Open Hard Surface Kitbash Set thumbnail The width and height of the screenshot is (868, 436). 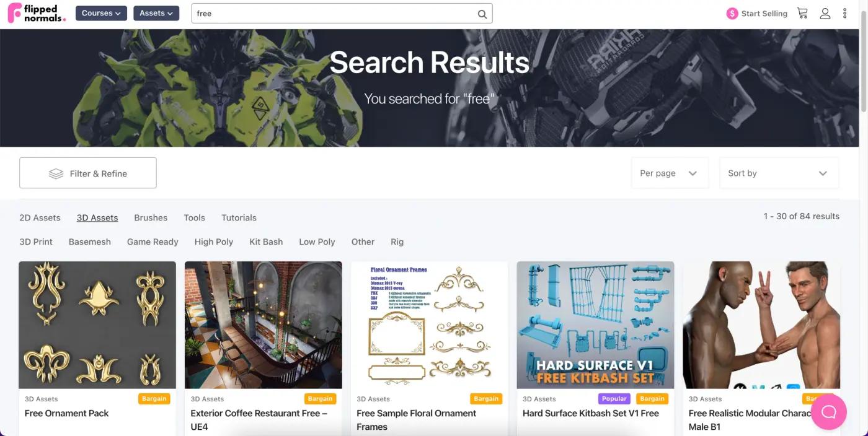pos(595,325)
